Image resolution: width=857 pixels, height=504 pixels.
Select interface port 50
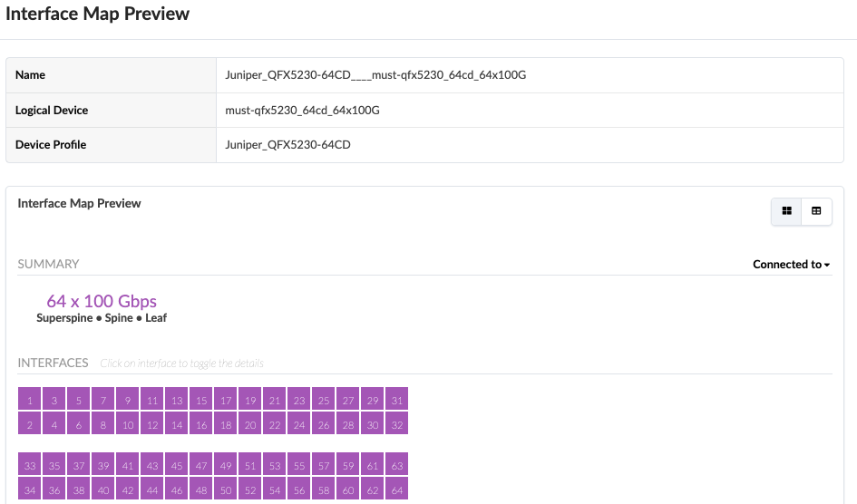tap(226, 489)
